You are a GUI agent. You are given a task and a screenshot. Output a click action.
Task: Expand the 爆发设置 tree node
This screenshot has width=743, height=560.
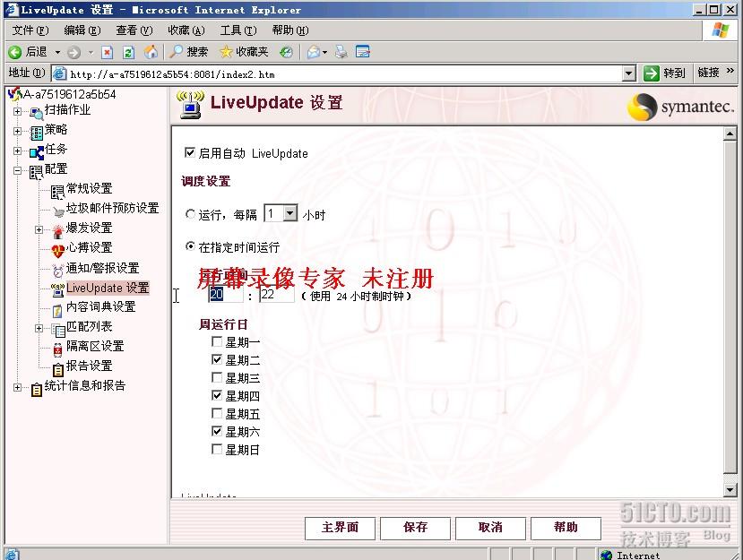tap(39, 229)
